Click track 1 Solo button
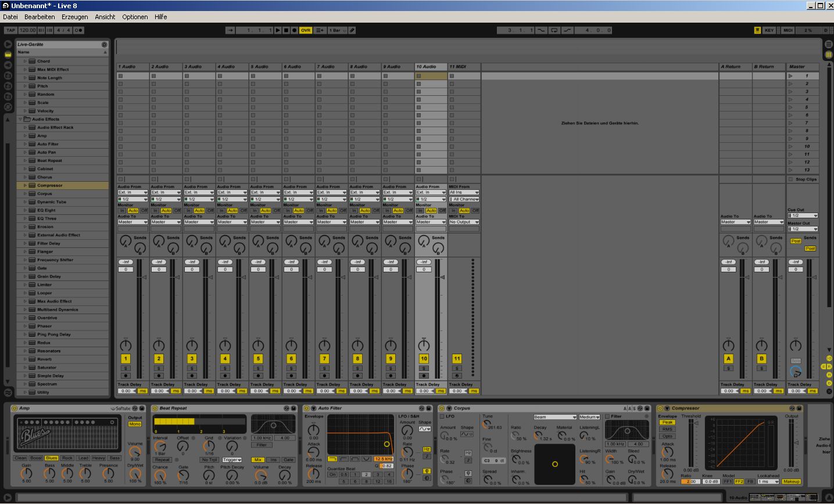The width and height of the screenshot is (834, 504). 126,368
